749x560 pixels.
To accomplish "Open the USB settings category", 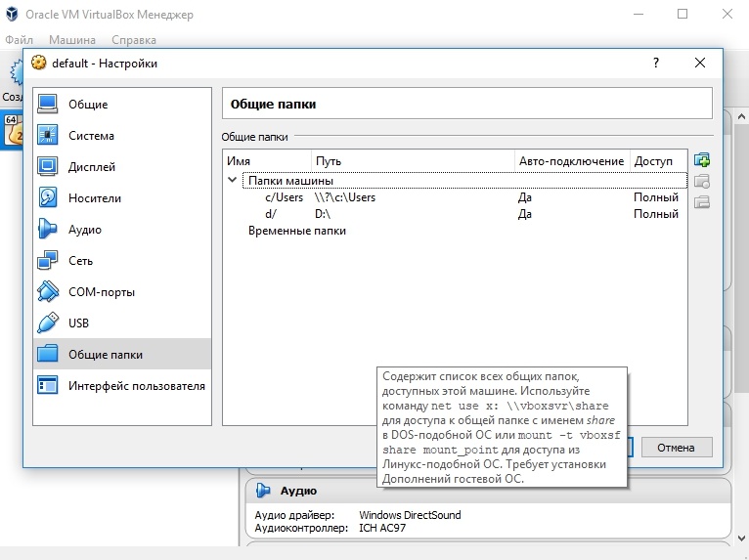I will 122,323.
